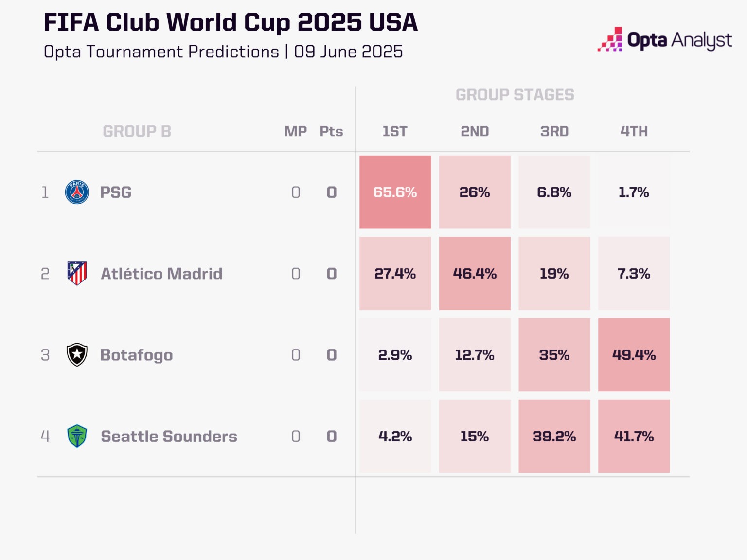Select the 1ST column header

coord(394,131)
